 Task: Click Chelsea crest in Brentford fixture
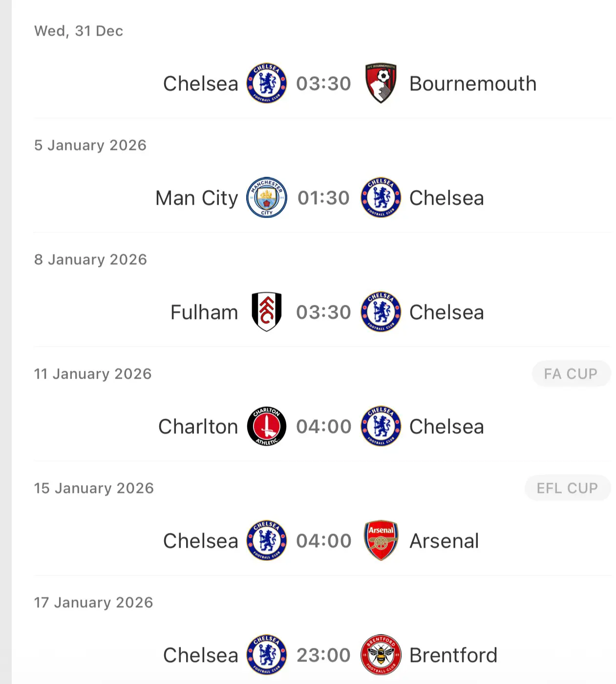click(x=267, y=655)
